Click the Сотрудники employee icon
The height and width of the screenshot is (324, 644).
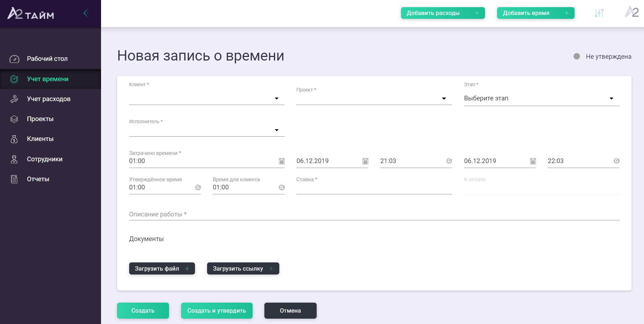(x=14, y=159)
